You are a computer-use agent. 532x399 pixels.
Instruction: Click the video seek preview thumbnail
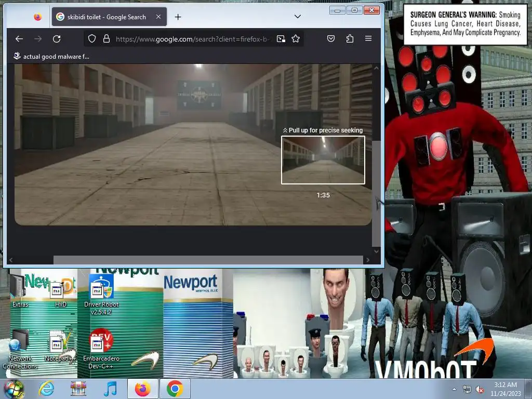[323, 160]
